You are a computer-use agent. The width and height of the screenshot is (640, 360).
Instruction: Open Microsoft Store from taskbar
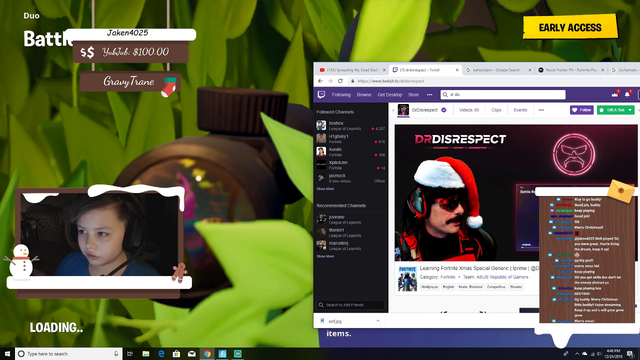click(x=176, y=353)
